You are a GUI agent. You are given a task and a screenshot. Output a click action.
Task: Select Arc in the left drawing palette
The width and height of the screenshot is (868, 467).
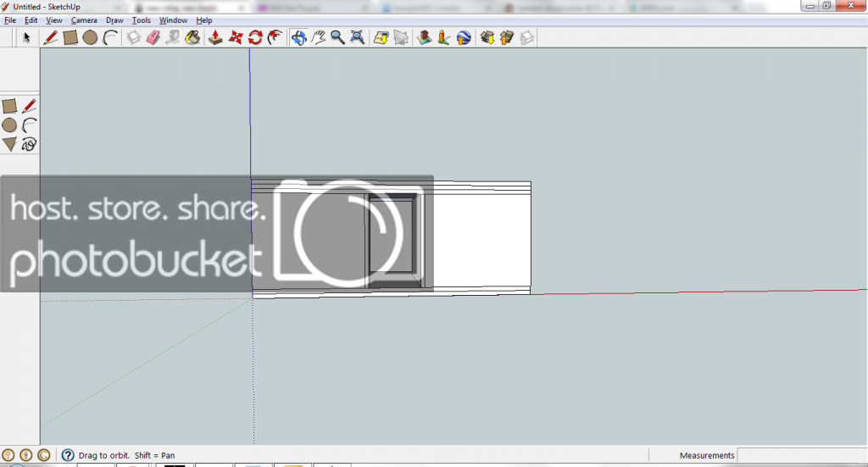click(x=30, y=125)
